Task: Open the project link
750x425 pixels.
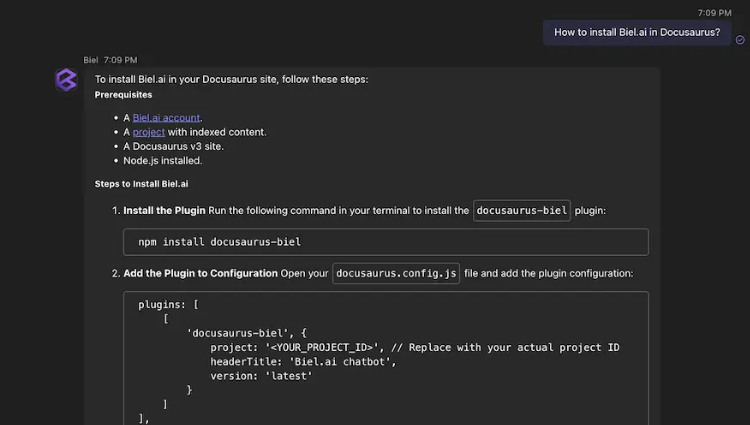Action: pos(149,132)
